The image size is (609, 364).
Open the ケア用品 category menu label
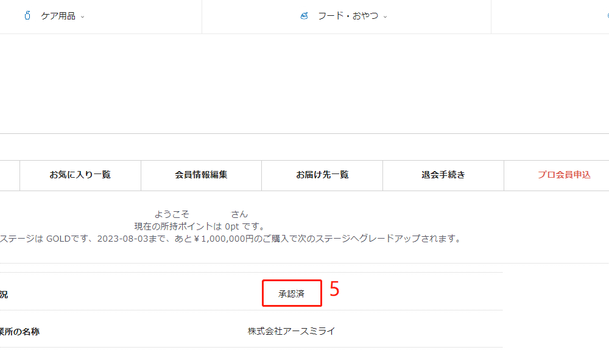pos(58,16)
